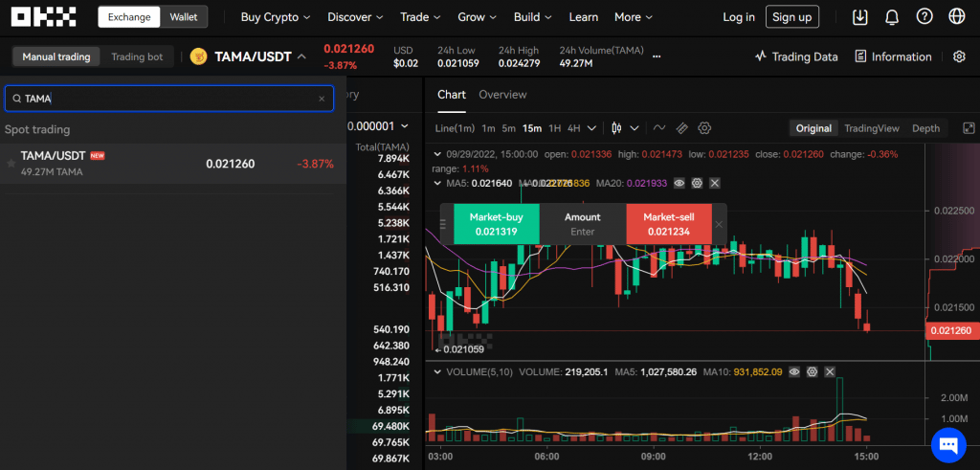The width and height of the screenshot is (980, 470).
Task: Toggle VOLUME indicator visibility eye
Action: [x=794, y=371]
